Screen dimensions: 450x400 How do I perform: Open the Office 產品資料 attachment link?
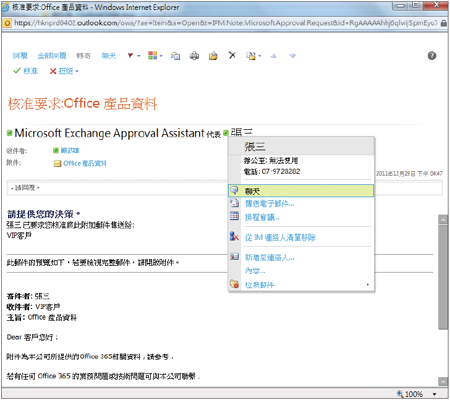point(85,163)
